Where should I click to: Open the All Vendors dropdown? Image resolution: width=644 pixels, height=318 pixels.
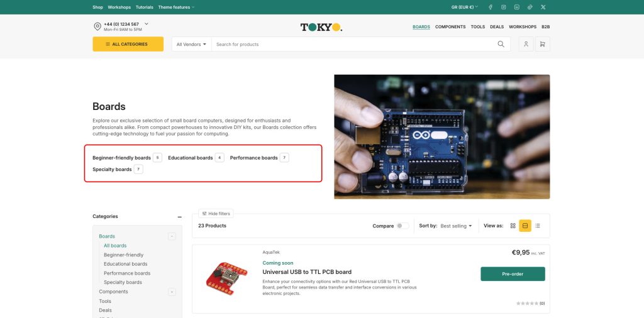click(191, 45)
